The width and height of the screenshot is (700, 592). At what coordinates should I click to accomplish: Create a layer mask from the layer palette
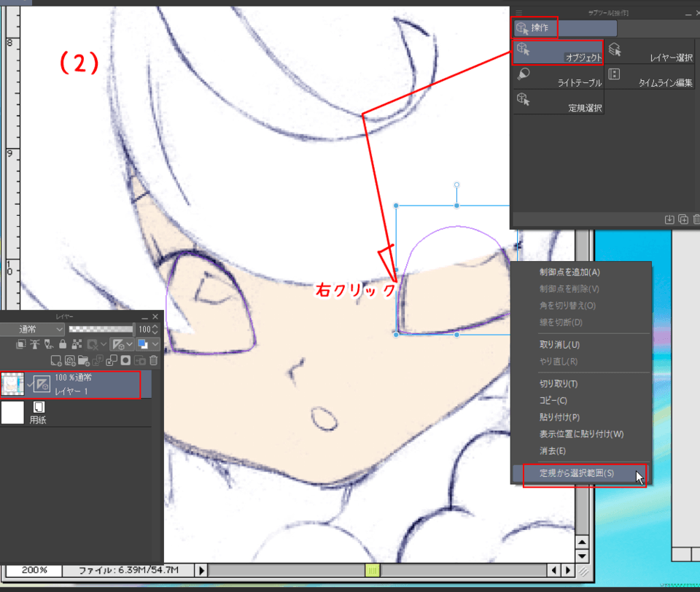[x=126, y=360]
